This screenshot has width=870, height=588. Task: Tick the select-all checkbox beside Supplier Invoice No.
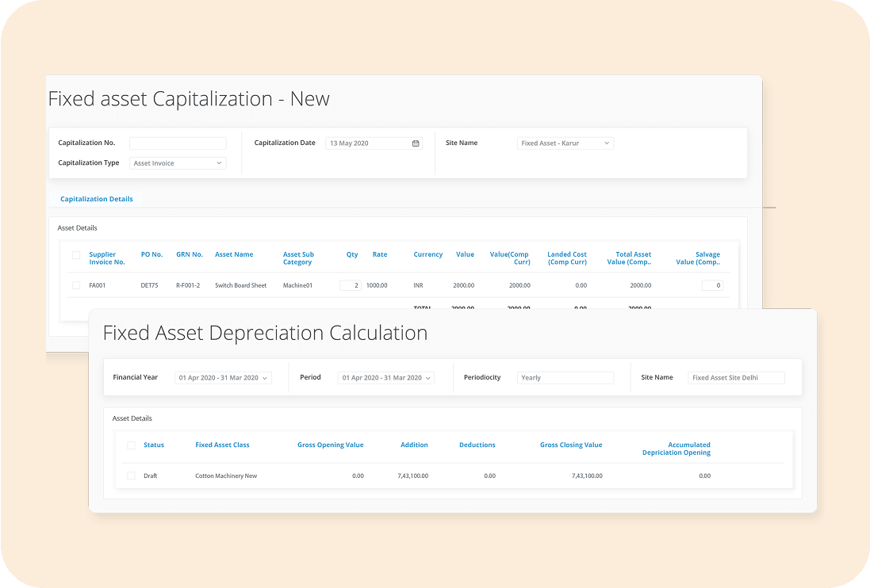point(76,255)
